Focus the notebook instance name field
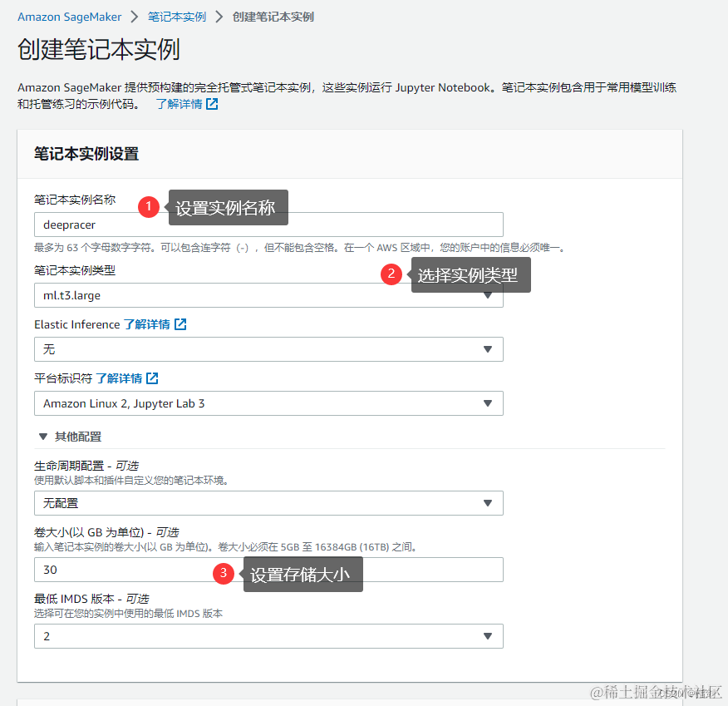The width and height of the screenshot is (728, 706). [268, 225]
